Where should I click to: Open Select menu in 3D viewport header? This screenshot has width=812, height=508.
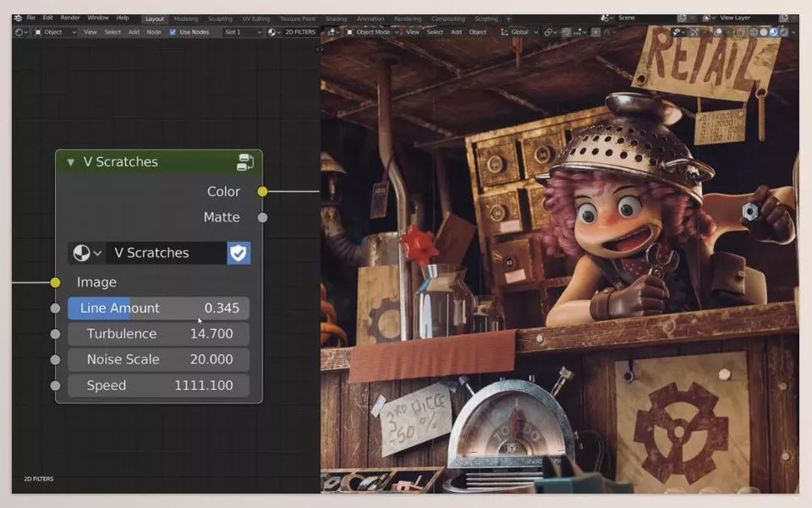click(435, 32)
